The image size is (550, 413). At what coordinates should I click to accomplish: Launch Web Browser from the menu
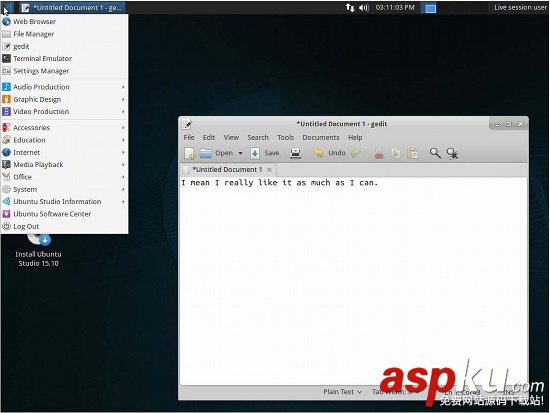(x=65, y=22)
